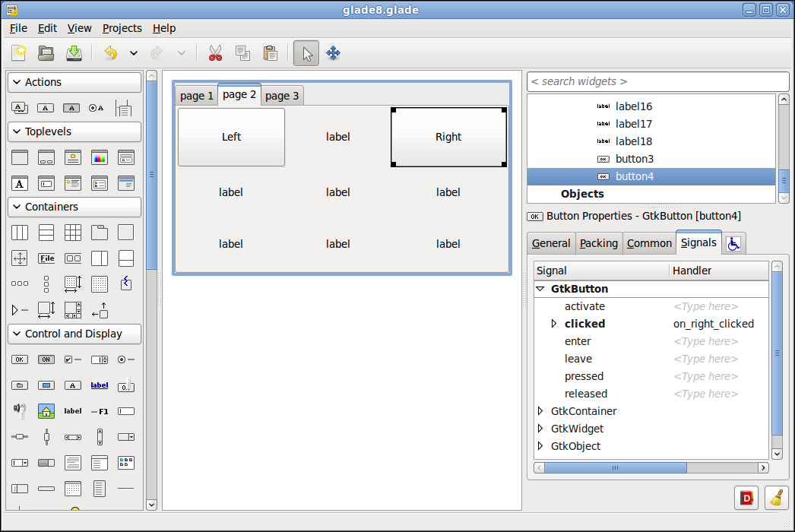Pick the Color Selection Dialog palette icon
The width and height of the screenshot is (795, 532).
(100, 158)
